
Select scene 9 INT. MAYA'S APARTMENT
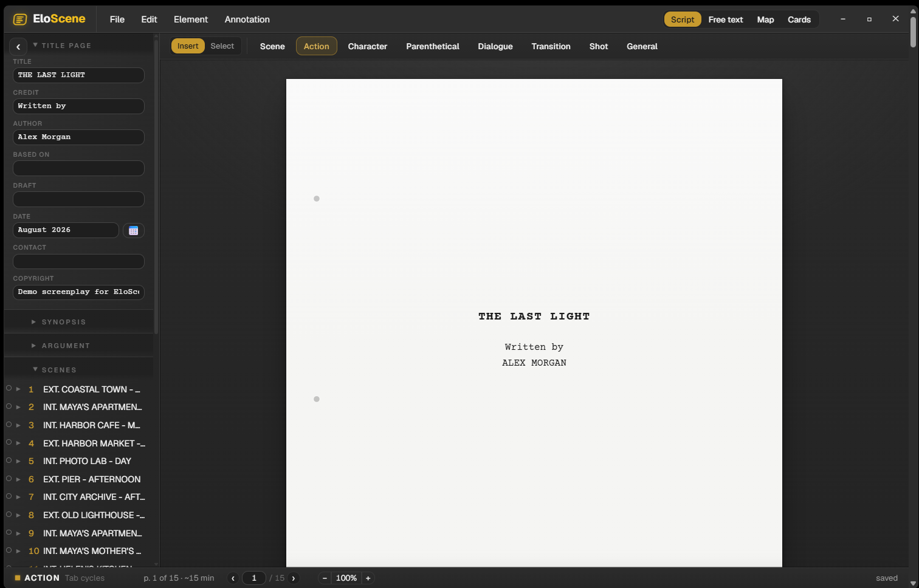(x=92, y=533)
